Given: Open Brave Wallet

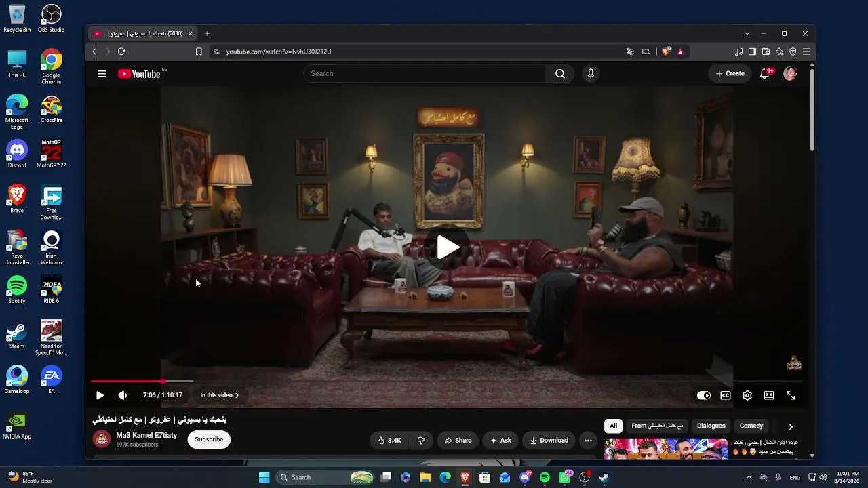Looking at the screenshot, I should pyautogui.click(x=766, y=52).
